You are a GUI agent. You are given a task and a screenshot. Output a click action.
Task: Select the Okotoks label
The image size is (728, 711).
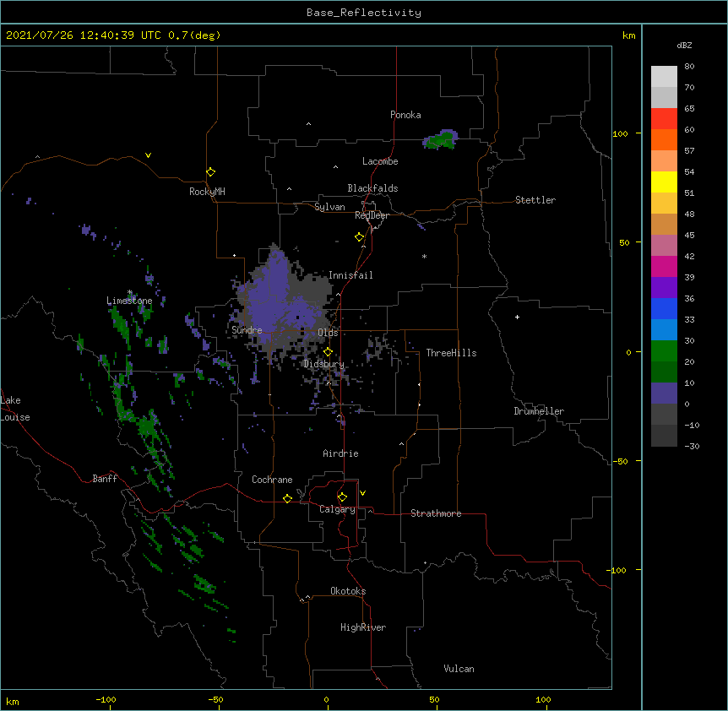348,591
